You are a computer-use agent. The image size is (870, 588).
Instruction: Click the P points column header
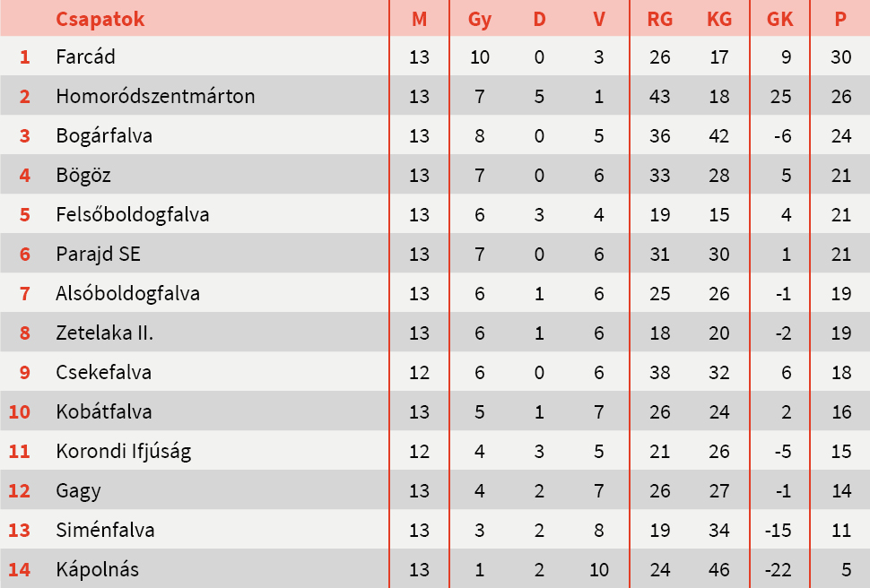(x=840, y=19)
